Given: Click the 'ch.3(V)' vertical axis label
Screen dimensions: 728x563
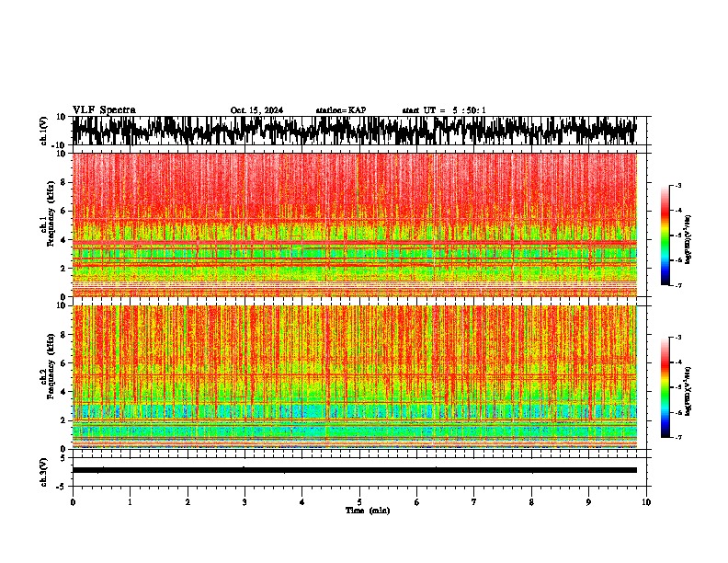Looking at the screenshot, I should (x=44, y=473).
